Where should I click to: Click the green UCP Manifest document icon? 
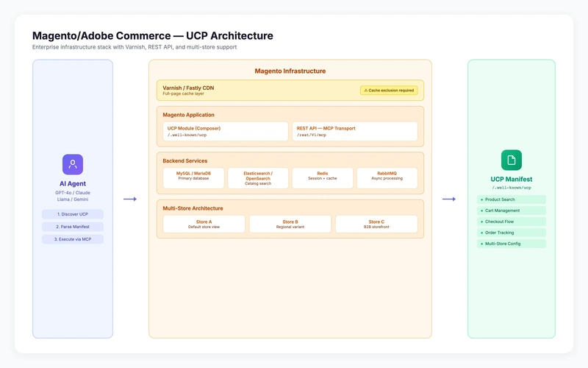512,160
